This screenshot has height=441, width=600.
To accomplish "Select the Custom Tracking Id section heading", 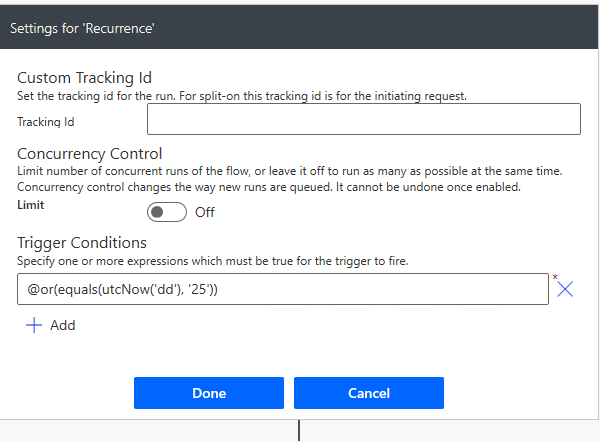I will 85,78.
